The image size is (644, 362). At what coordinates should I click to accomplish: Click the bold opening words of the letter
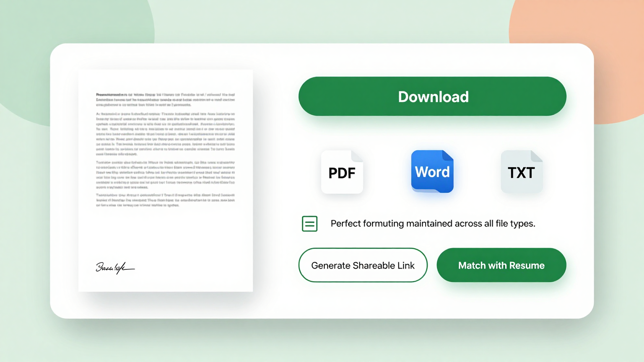pyautogui.click(x=111, y=95)
